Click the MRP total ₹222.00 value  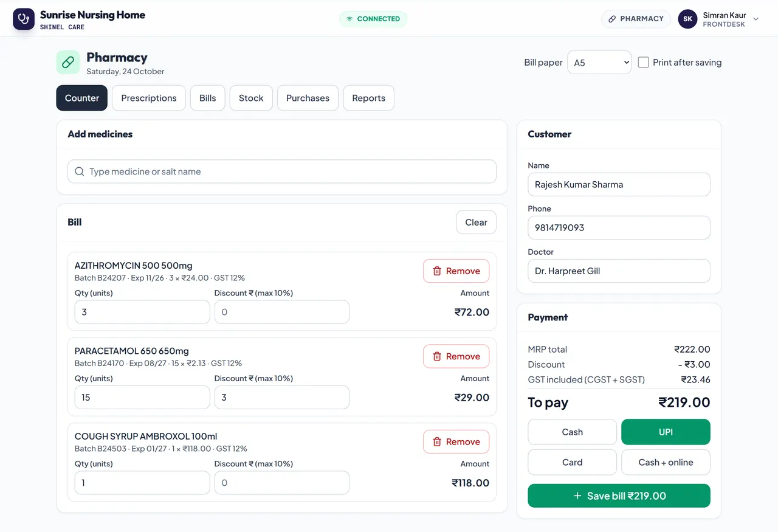(692, 350)
